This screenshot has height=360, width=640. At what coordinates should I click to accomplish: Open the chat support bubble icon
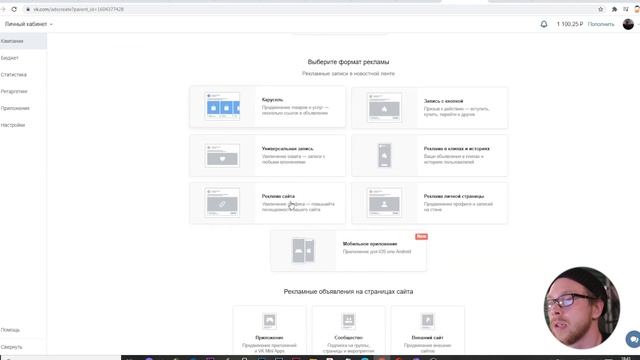pyautogui.click(x=633, y=339)
